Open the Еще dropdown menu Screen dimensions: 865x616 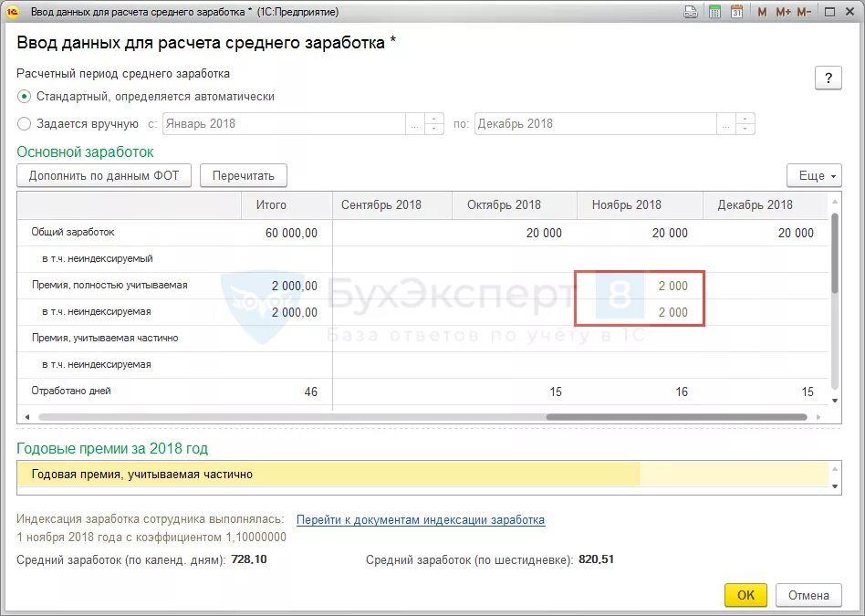pyautogui.click(x=814, y=175)
